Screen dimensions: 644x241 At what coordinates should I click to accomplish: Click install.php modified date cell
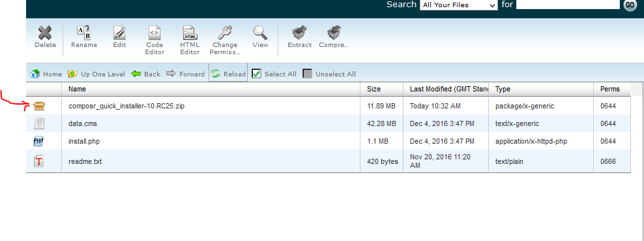(x=443, y=142)
